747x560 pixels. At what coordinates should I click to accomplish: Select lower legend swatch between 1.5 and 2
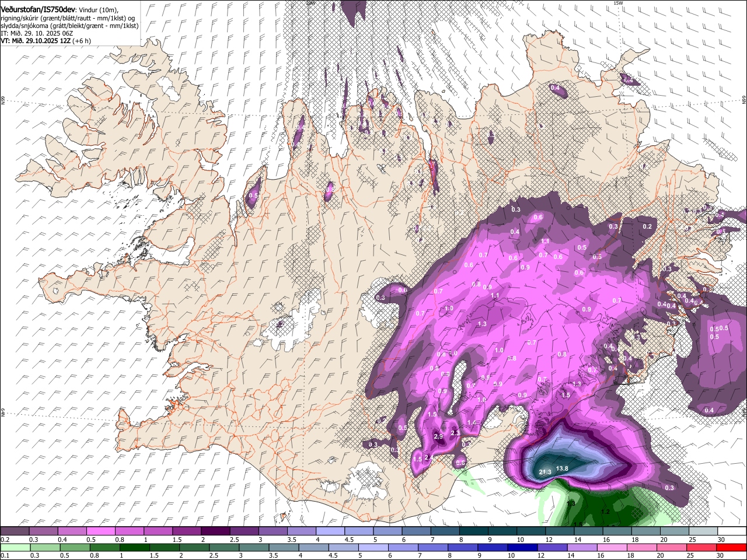(165, 547)
